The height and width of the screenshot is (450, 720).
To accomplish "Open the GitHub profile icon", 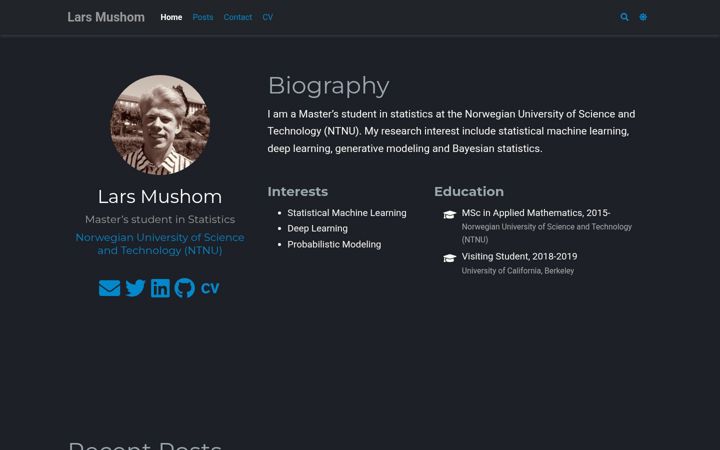I will [185, 288].
